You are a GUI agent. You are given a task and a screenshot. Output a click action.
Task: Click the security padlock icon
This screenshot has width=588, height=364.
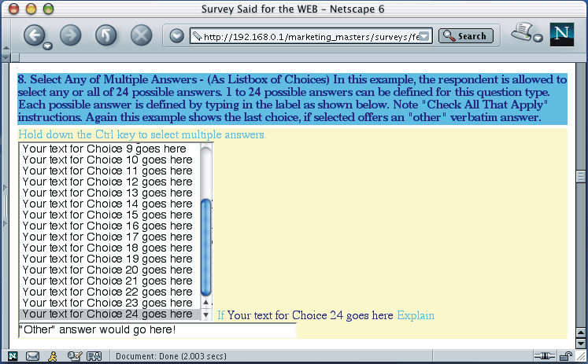click(565, 356)
